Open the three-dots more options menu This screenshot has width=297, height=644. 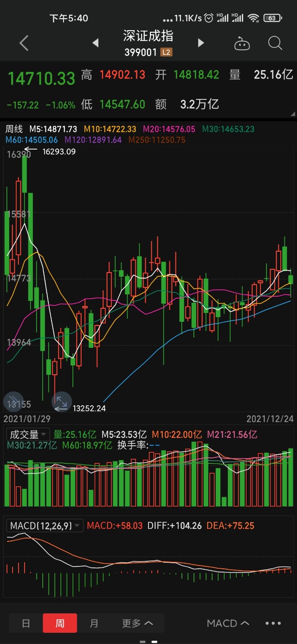pyautogui.click(x=273, y=623)
